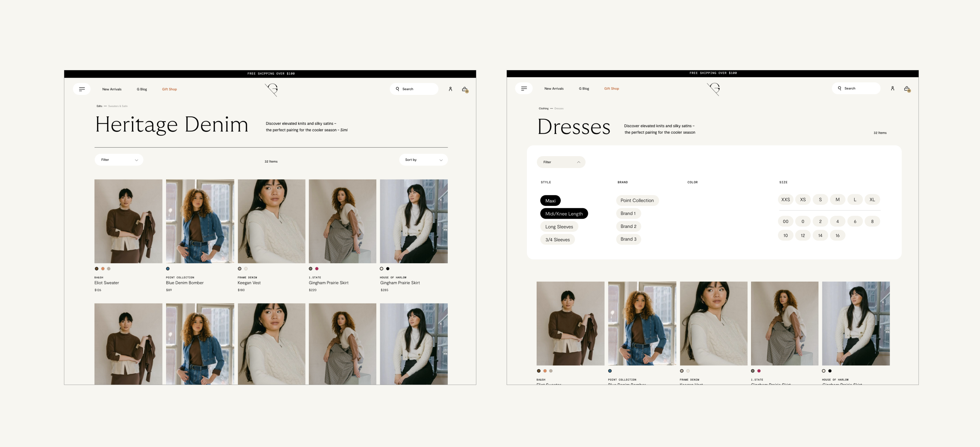Click the G logo on Dresses page
The image size is (980, 447).
(714, 89)
